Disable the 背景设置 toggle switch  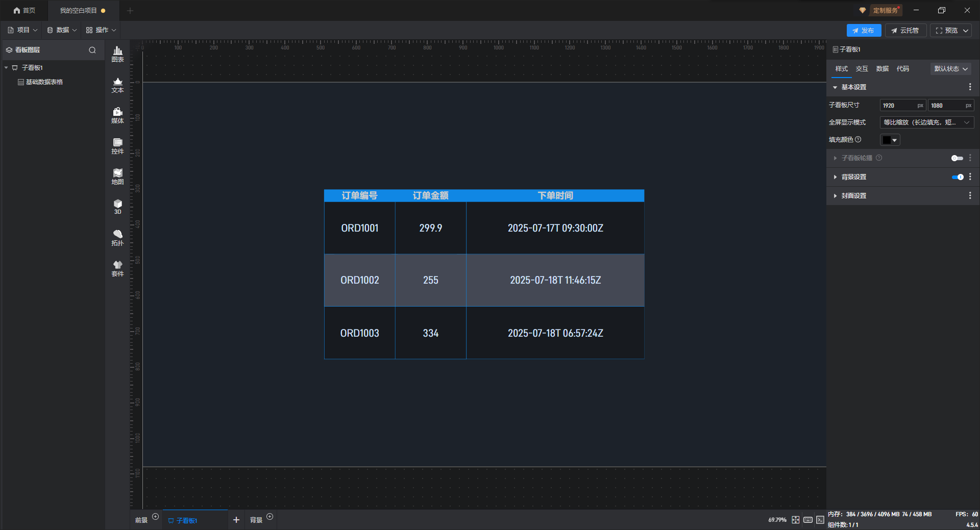point(957,177)
